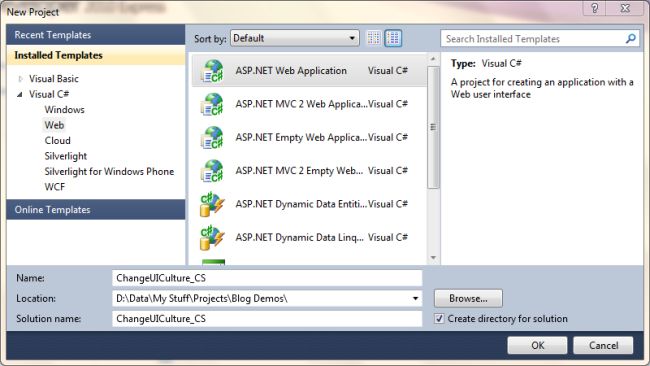
Task: Click the Browse... button
Action: point(468,298)
